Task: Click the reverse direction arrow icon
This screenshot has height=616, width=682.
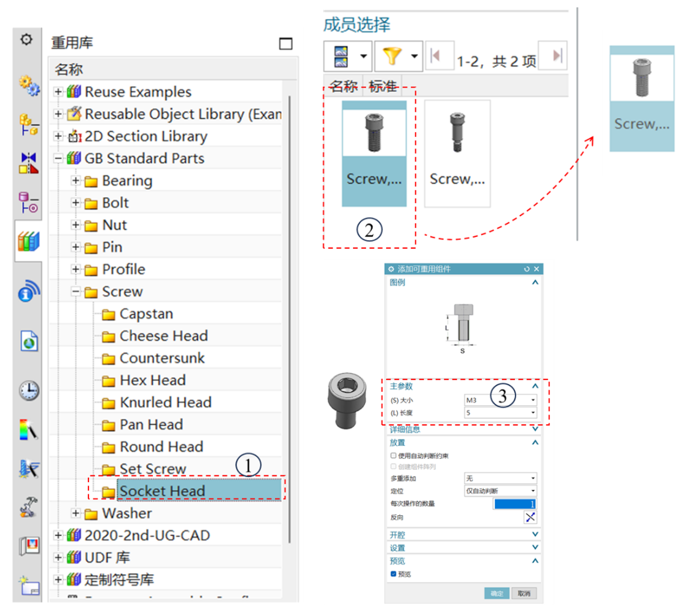Action: pyautogui.click(x=530, y=517)
